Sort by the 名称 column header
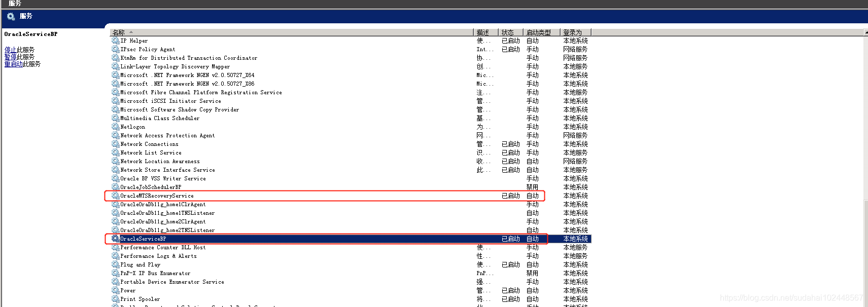This screenshot has height=307, width=868. (292, 32)
